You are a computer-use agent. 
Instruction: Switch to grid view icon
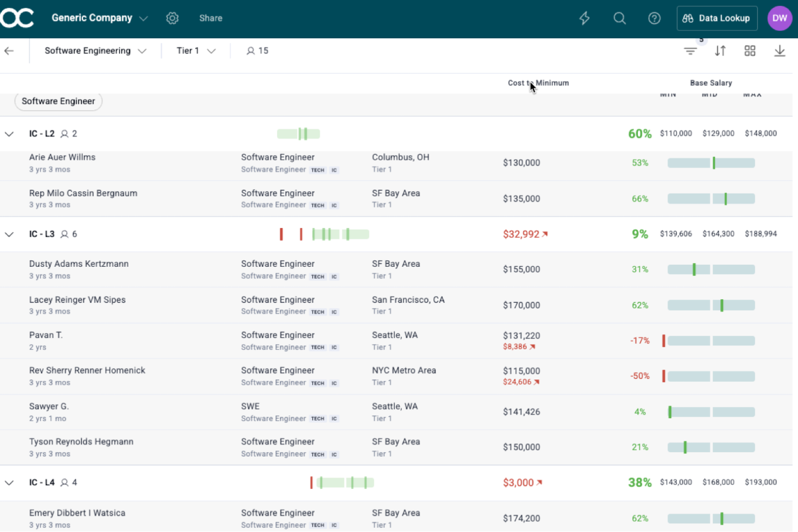(750, 51)
